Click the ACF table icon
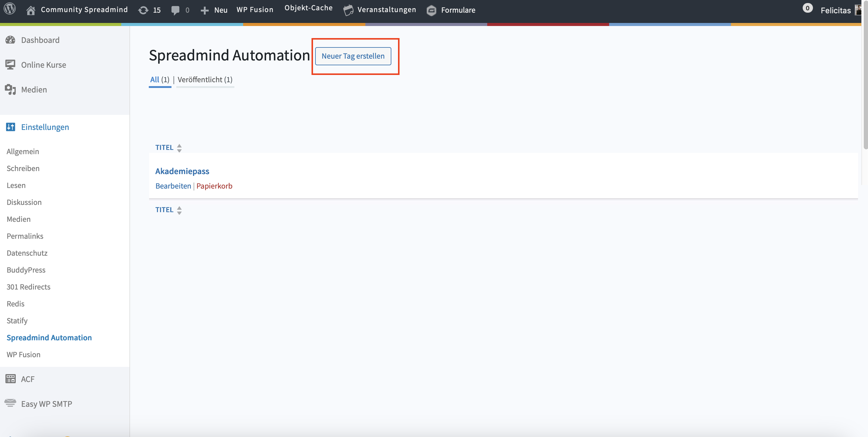 tap(11, 379)
